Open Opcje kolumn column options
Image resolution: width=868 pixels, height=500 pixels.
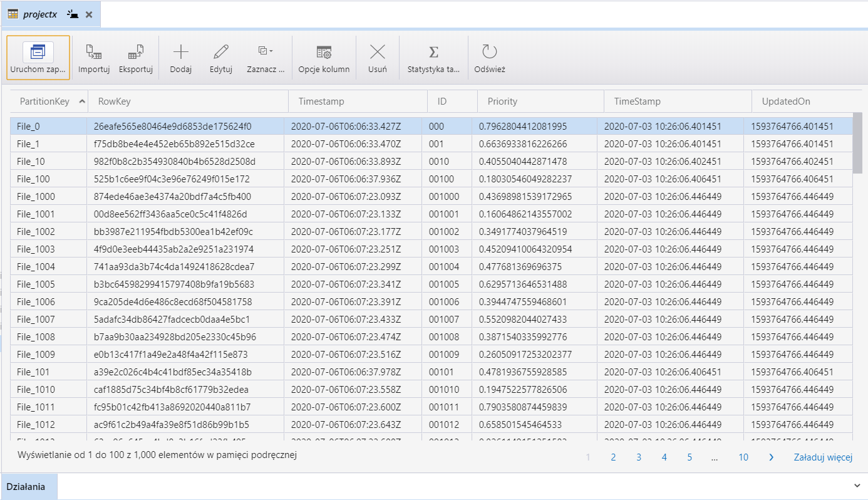[x=324, y=52]
